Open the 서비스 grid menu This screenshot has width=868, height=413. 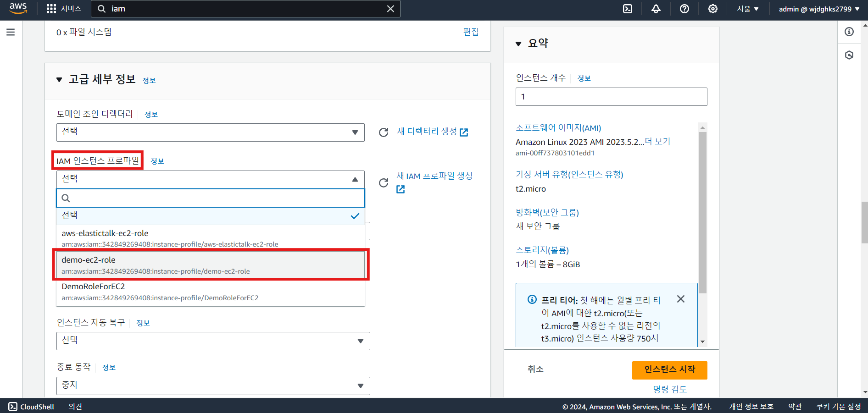click(64, 9)
